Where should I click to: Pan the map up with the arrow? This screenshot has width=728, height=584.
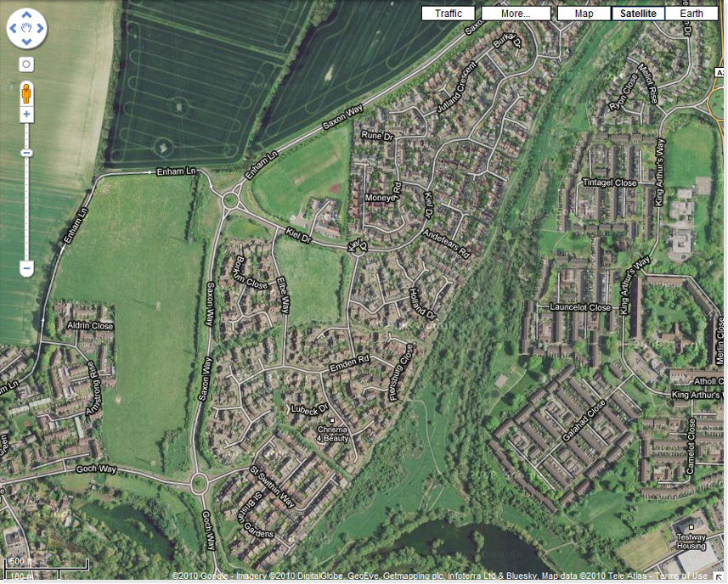(x=26, y=15)
